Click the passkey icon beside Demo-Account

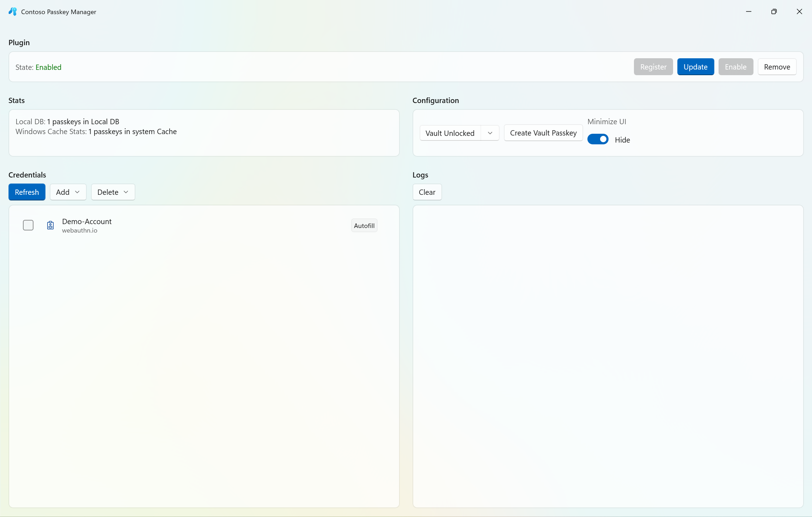pos(50,225)
